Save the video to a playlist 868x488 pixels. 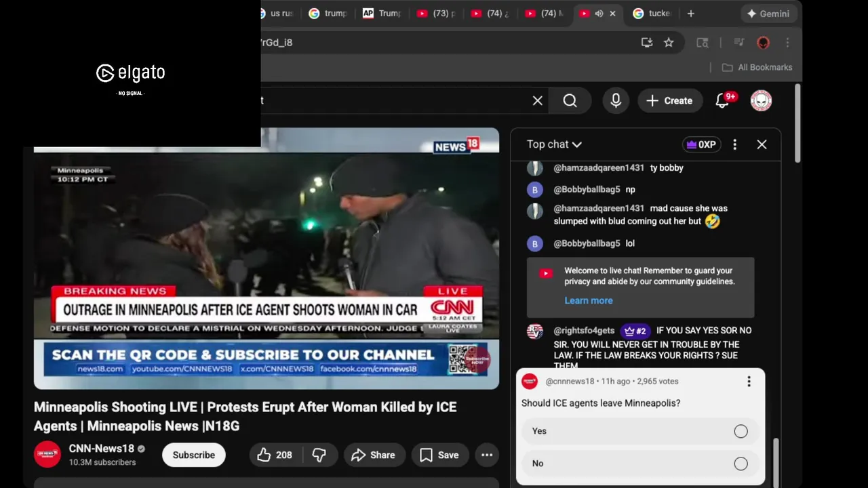[439, 455]
